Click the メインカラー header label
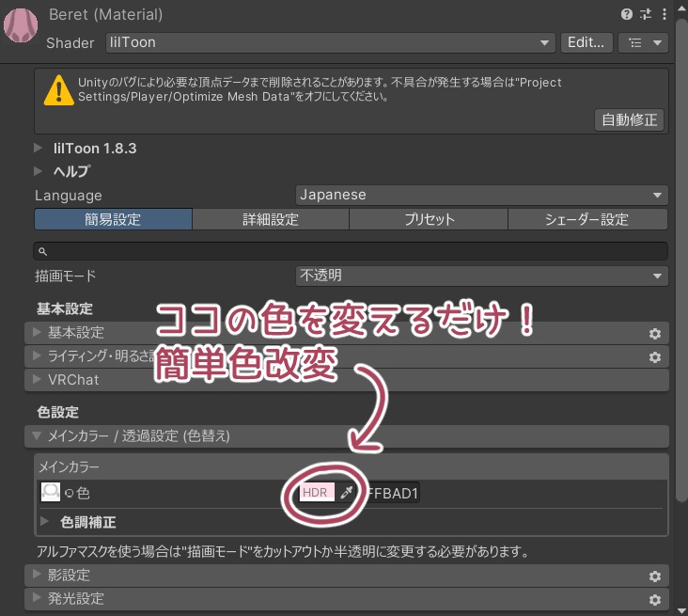 (69, 466)
